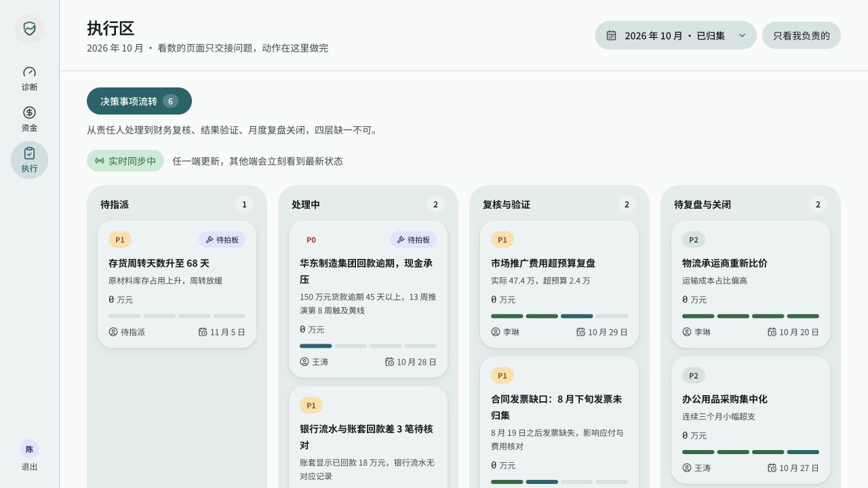Click the 实时同步中 status badge
Image resolution: width=868 pixels, height=488 pixels.
click(125, 161)
